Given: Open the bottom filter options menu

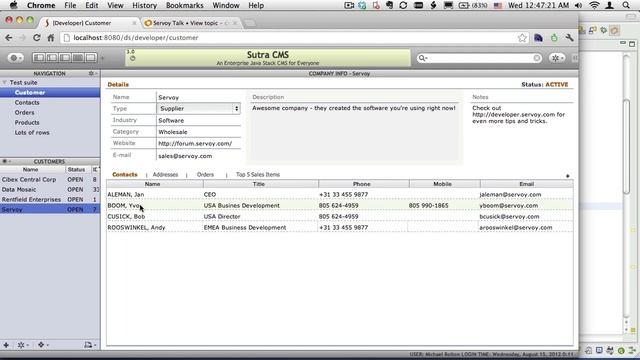Looking at the screenshot, I should tap(43, 345).
